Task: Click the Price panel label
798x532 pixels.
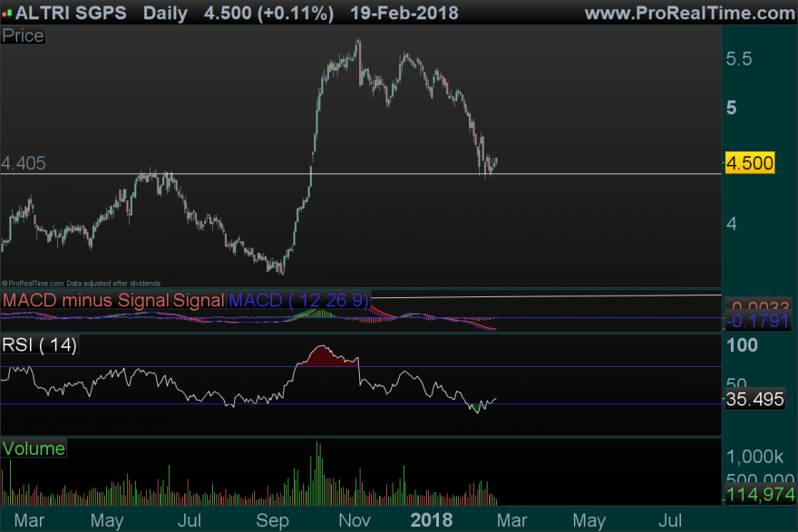Action: [23, 35]
